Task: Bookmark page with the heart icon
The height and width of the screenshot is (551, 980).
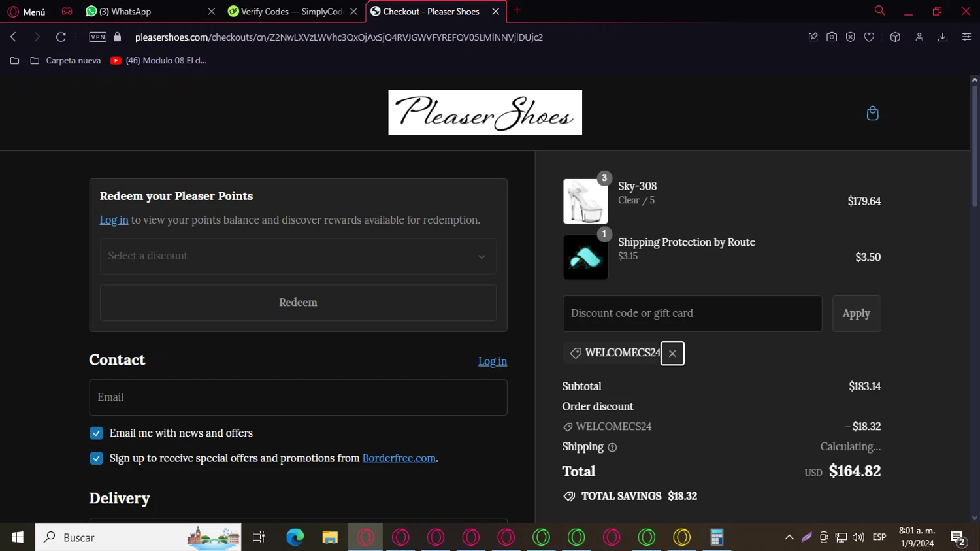Action: 869,37
